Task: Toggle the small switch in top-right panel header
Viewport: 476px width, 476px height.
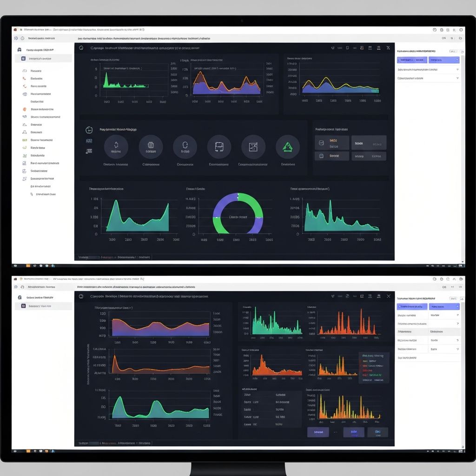Action: pos(452,51)
